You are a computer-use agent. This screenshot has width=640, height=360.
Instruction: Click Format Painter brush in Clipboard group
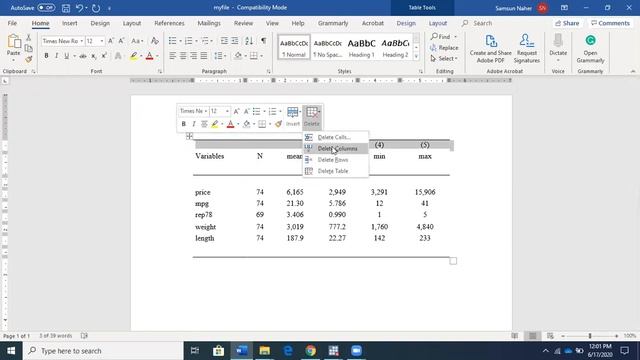(x=29, y=59)
